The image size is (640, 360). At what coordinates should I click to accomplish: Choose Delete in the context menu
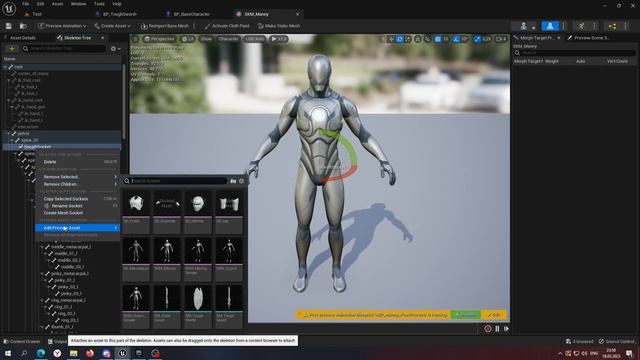(x=78, y=162)
